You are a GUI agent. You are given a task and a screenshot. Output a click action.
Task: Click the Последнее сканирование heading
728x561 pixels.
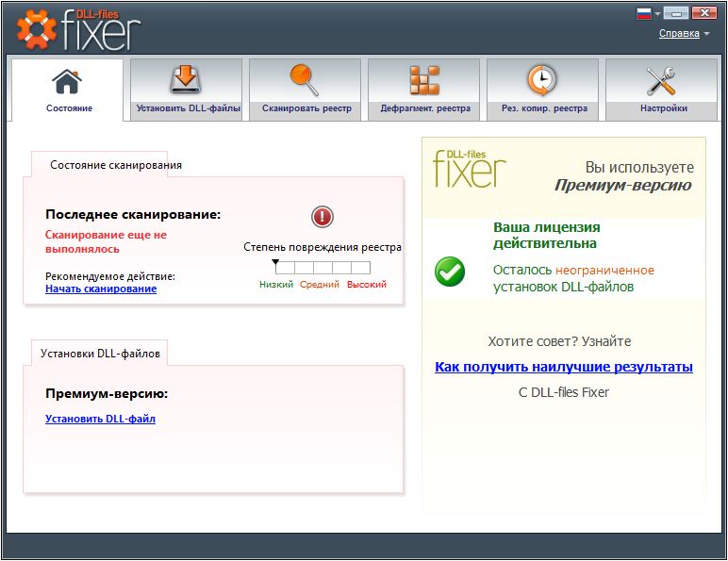[133, 215]
